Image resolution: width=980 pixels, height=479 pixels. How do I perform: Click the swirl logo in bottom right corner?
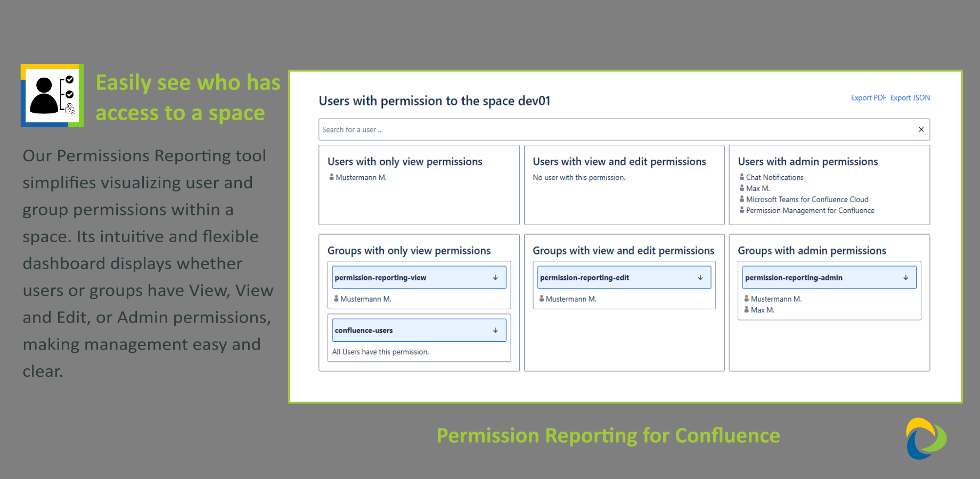[x=926, y=437]
